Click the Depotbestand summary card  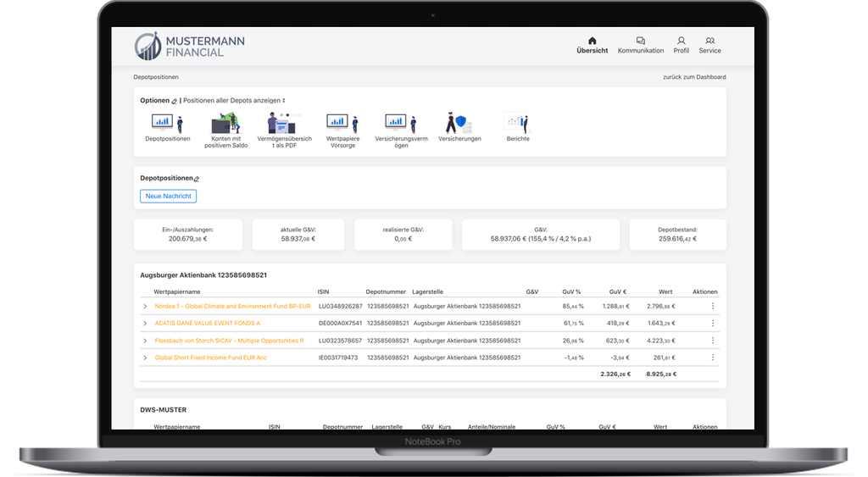click(x=677, y=235)
